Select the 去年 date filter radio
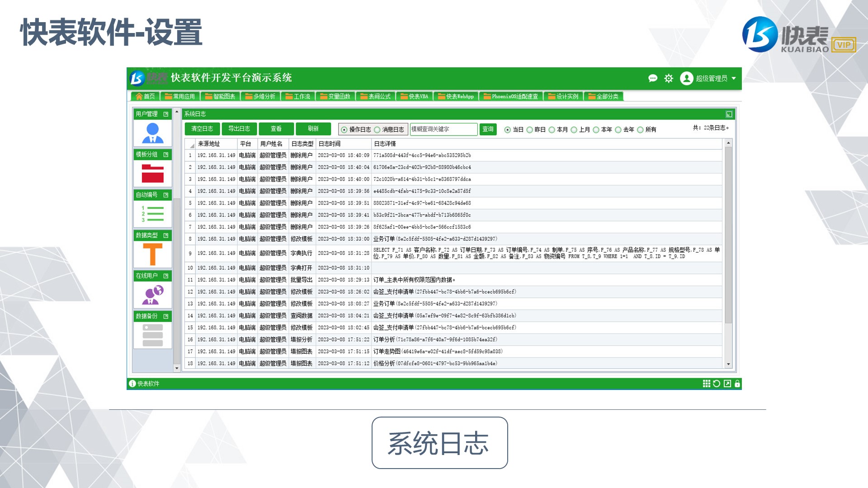868x488 pixels. (618, 130)
